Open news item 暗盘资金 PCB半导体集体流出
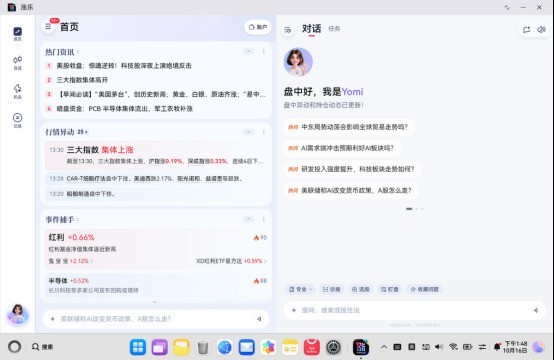Viewport: 554px width, 360px height. pyautogui.click(x=120, y=108)
